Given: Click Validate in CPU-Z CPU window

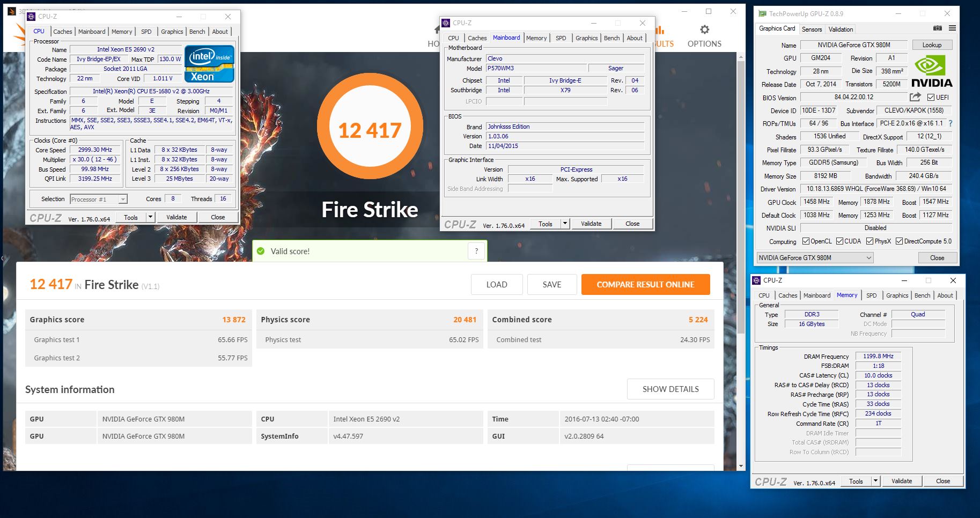Looking at the screenshot, I should (176, 217).
